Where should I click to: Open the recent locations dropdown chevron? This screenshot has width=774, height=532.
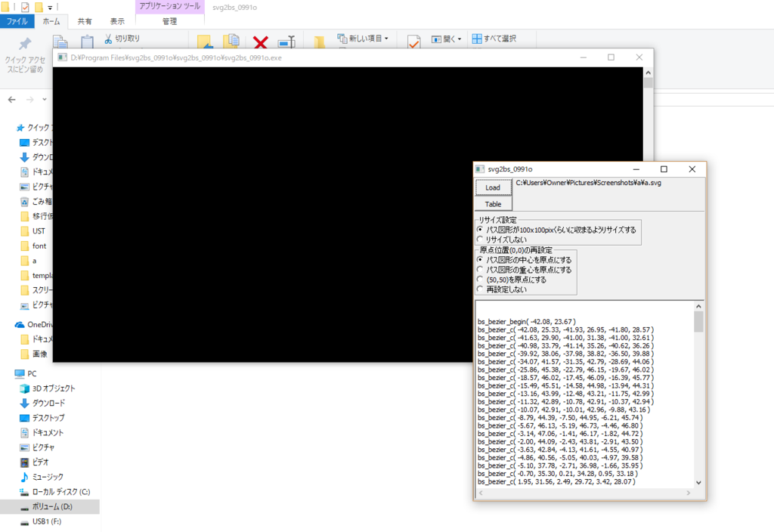(x=45, y=99)
